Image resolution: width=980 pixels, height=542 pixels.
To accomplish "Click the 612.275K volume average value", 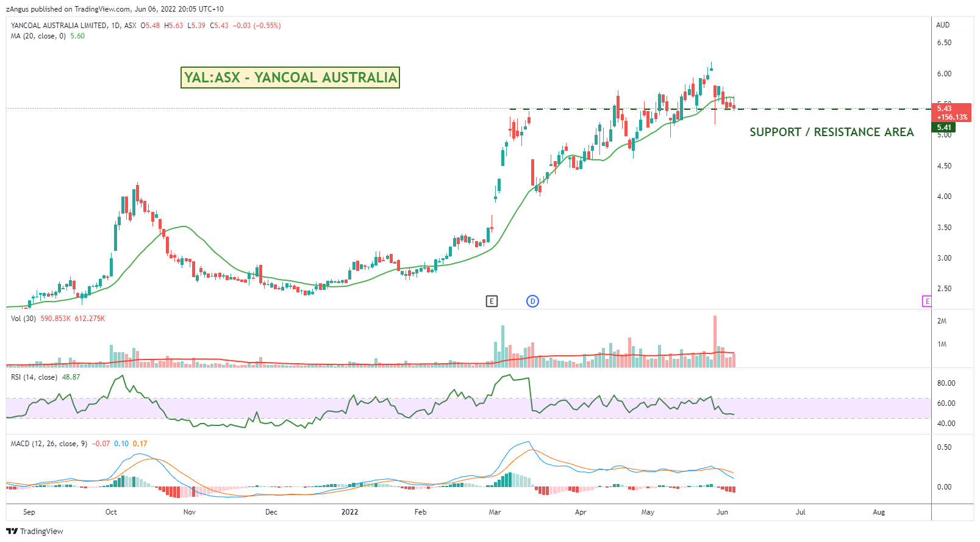I will coord(90,319).
